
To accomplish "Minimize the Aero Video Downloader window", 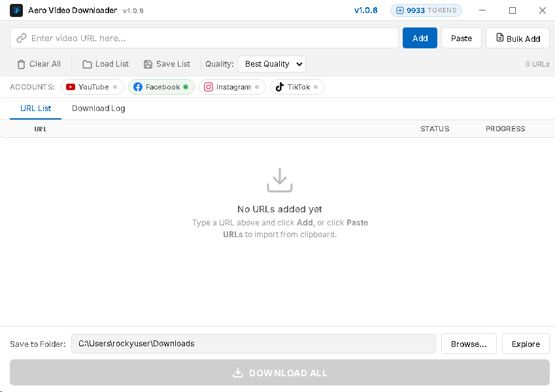I will [482, 10].
